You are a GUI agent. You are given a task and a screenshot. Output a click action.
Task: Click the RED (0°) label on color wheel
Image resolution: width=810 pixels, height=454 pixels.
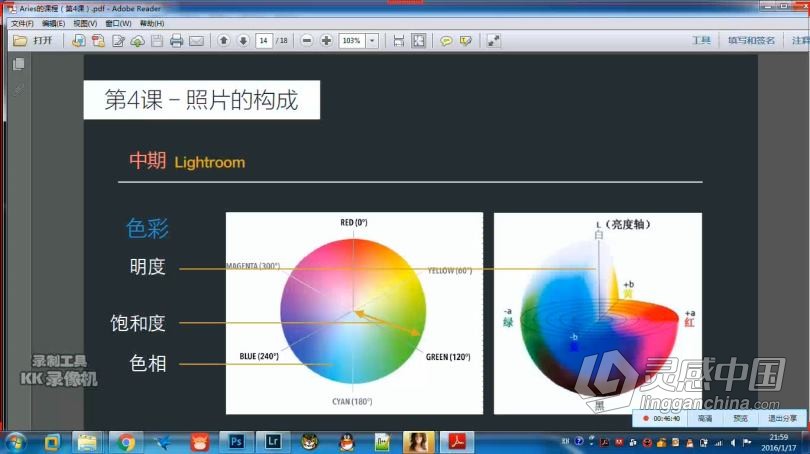click(x=353, y=223)
